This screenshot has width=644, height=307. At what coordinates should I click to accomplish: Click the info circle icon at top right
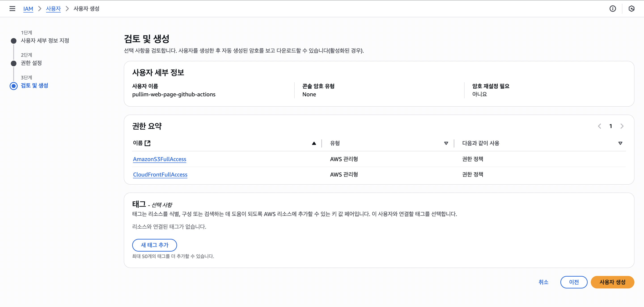[612, 9]
